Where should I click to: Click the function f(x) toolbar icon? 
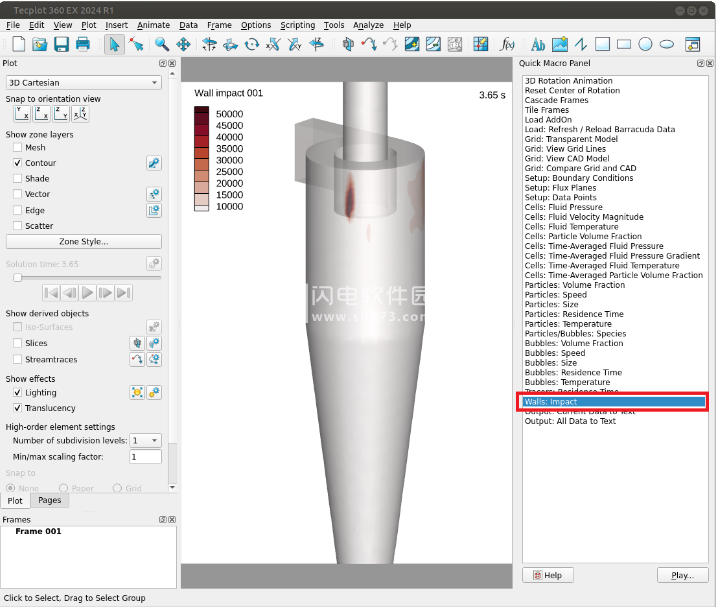point(507,44)
